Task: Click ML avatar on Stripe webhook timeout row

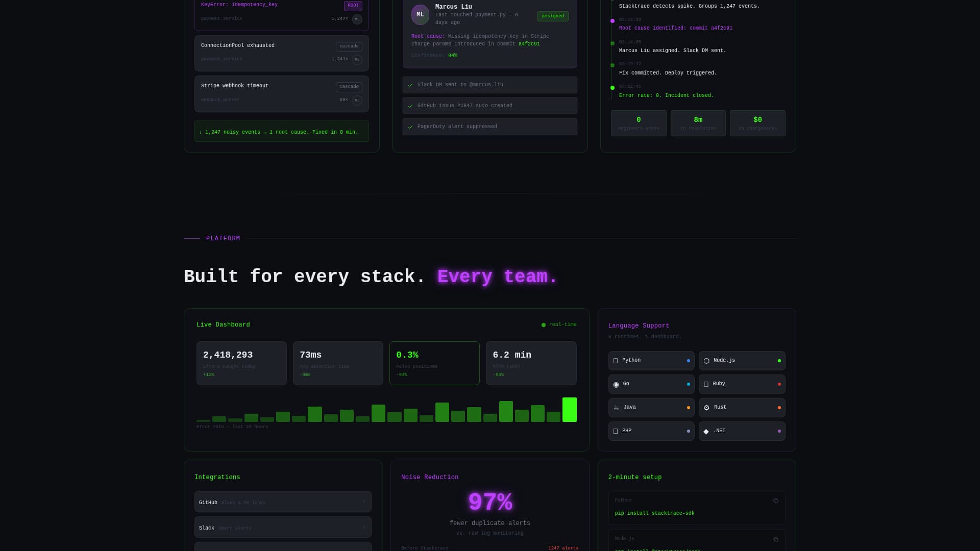Action: (357, 101)
